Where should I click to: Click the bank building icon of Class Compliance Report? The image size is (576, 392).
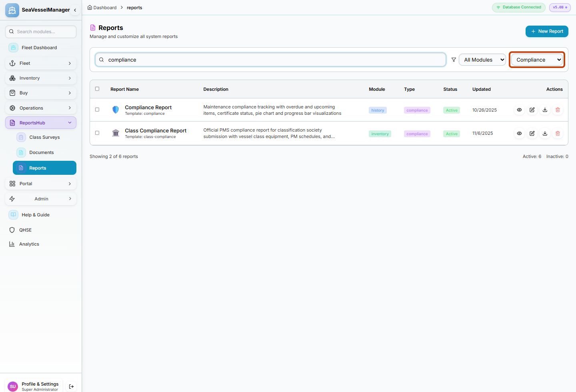coord(116,133)
